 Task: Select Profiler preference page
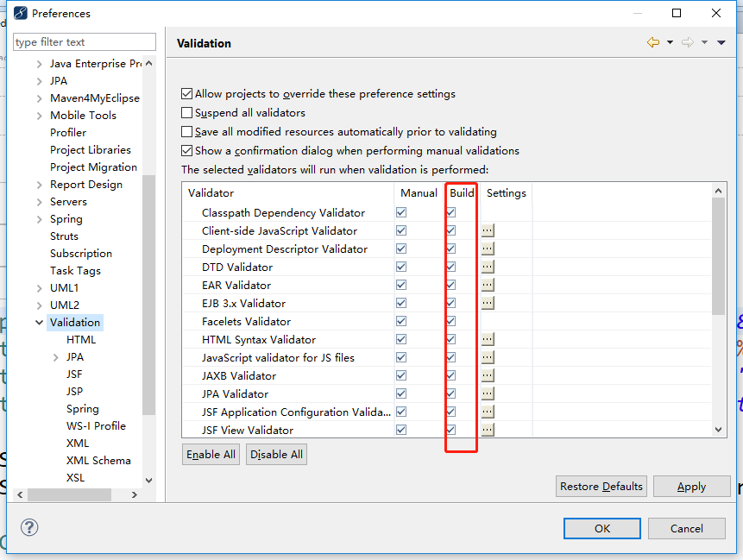pyautogui.click(x=68, y=133)
